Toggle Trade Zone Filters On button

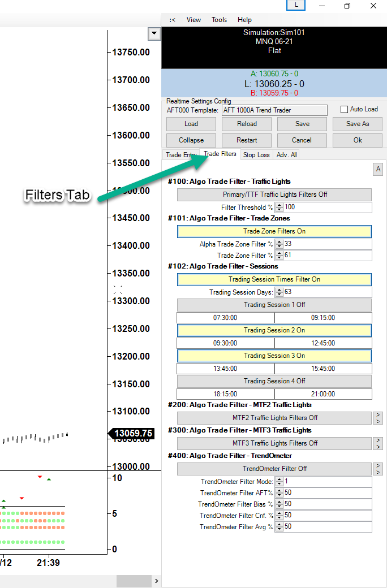pos(274,231)
